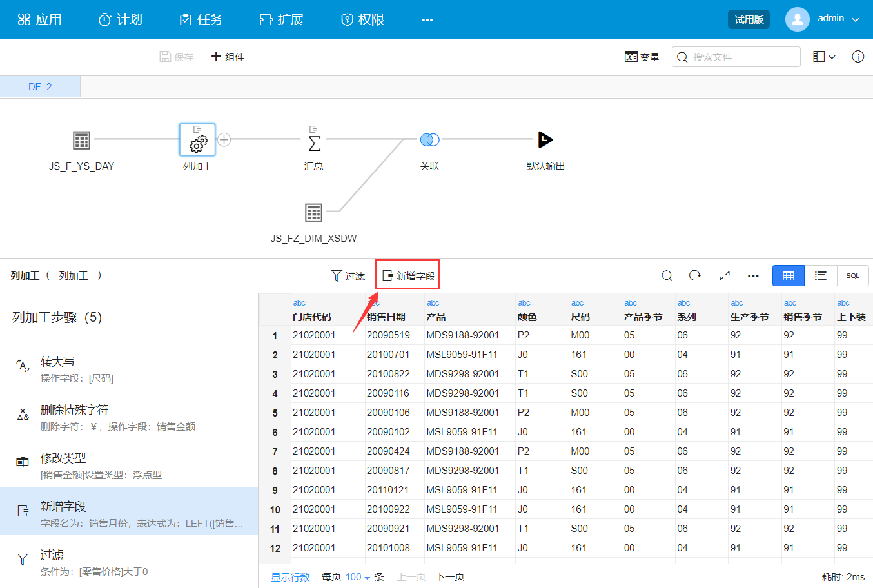
Task: Open the 100 rows per page dropdown
Action: coord(358,577)
